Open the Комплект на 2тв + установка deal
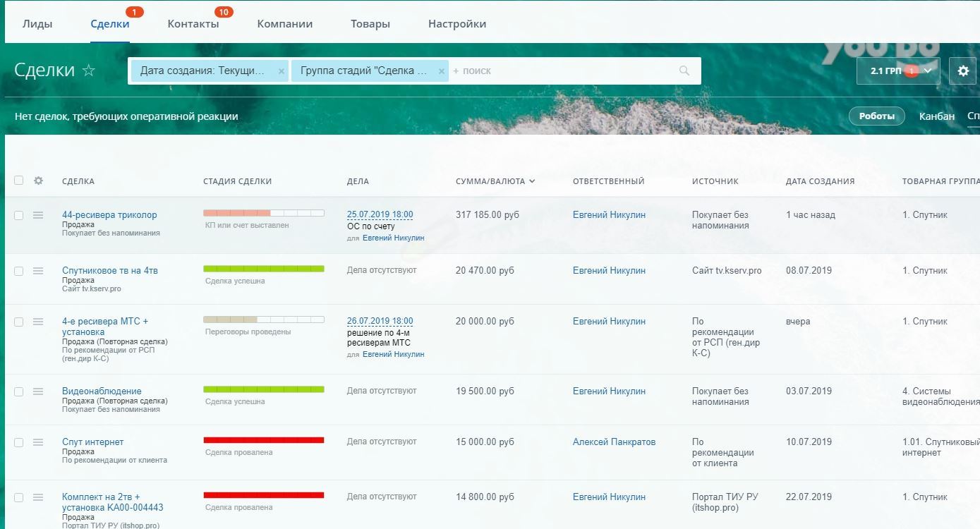 [113, 502]
